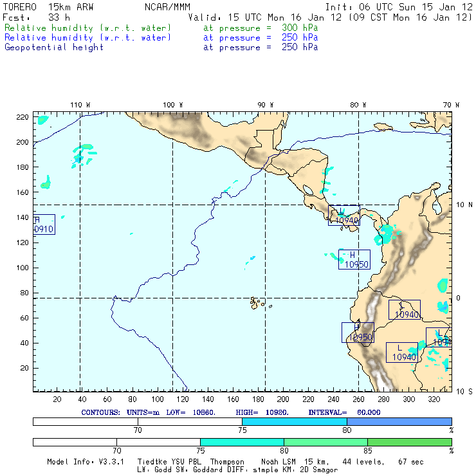Click the 'Fcst: 33 h' forecast hour text

(x=36, y=17)
